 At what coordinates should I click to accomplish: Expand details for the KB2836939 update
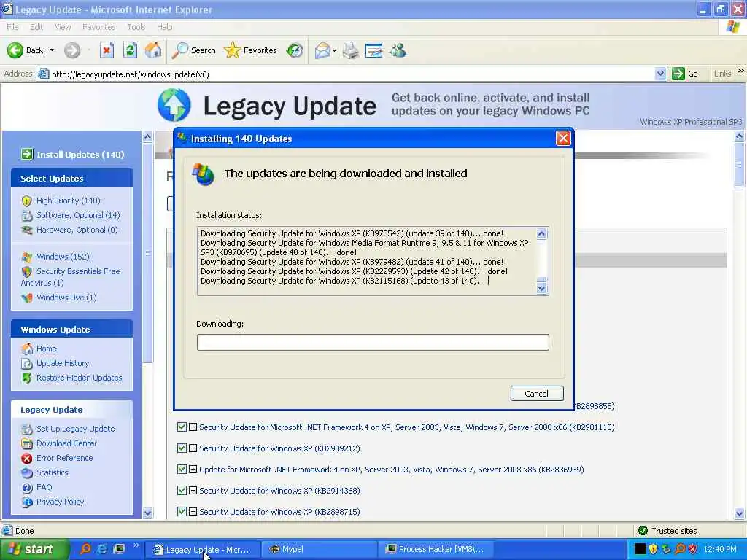click(x=193, y=469)
